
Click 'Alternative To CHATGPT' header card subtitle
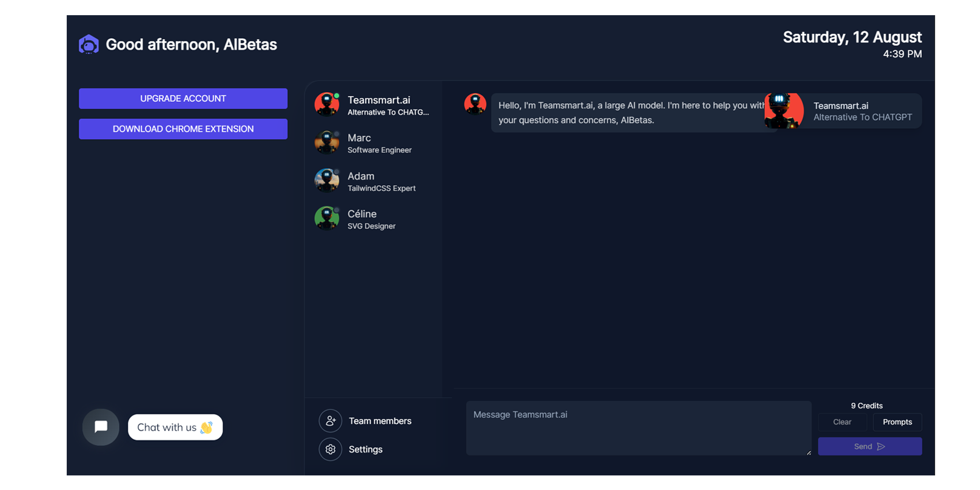pyautogui.click(x=862, y=117)
